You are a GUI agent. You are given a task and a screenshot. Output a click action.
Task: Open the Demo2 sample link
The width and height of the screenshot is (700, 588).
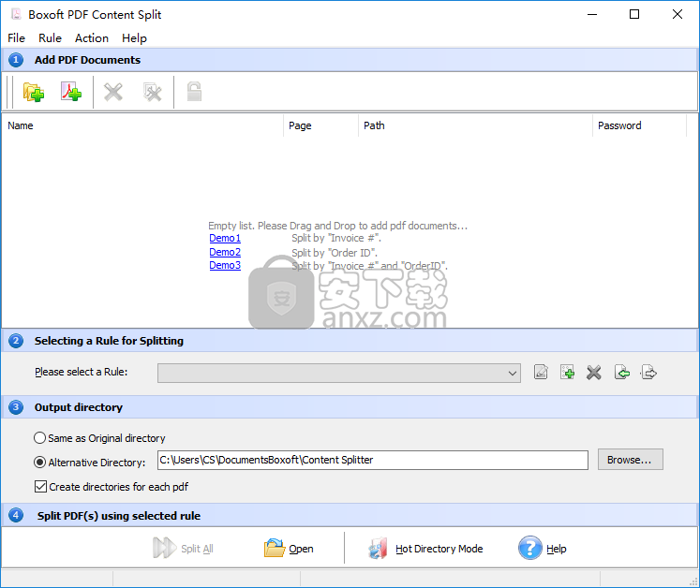click(x=225, y=252)
